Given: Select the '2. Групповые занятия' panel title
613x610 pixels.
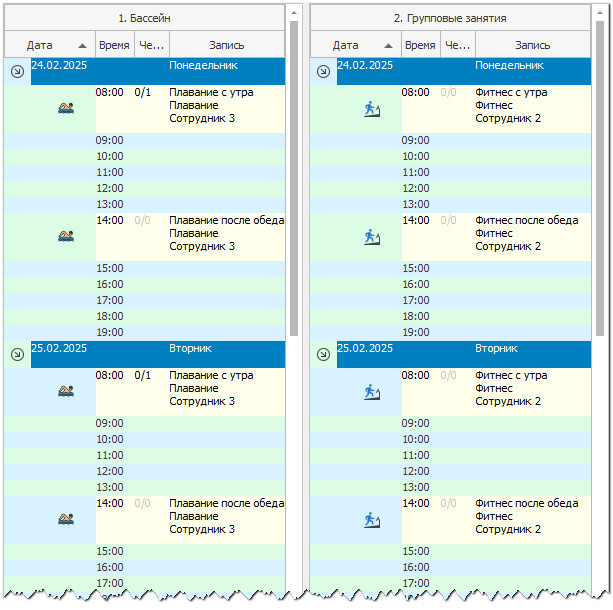Looking at the screenshot, I should 449,18.
